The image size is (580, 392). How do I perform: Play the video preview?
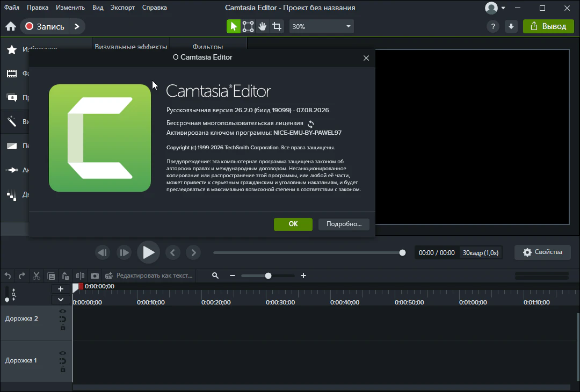point(148,252)
